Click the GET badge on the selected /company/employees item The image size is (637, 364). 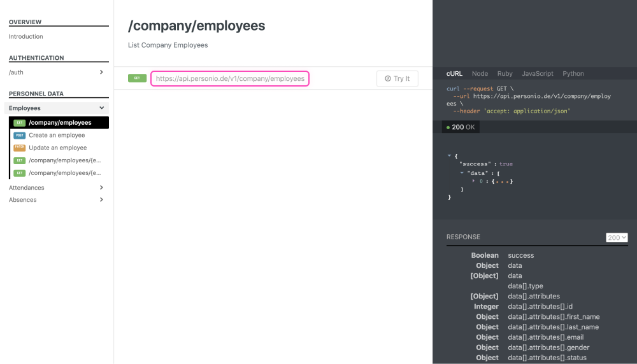coord(20,123)
